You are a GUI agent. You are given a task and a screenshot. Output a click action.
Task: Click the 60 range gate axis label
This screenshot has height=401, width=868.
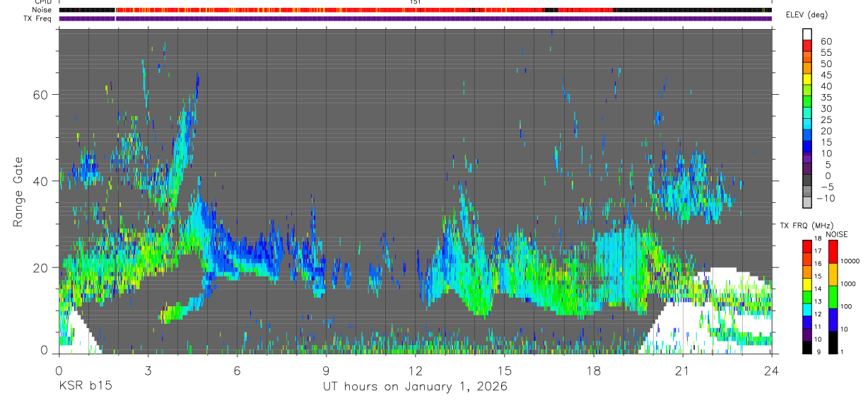click(x=44, y=94)
